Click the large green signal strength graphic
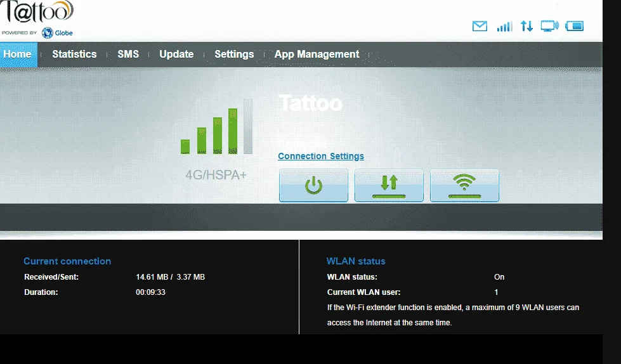 [x=216, y=127]
